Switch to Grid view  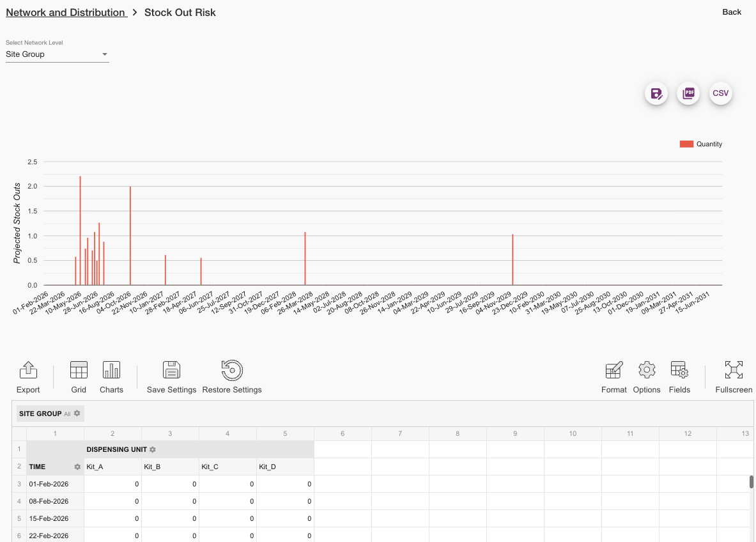pos(79,376)
